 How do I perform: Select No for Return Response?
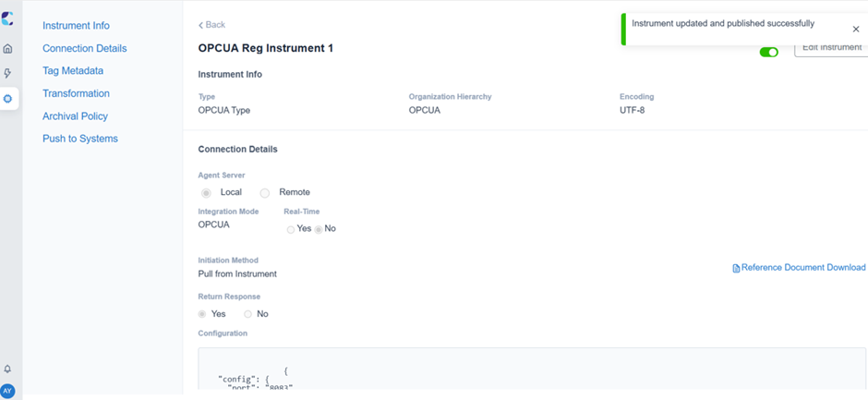point(248,314)
